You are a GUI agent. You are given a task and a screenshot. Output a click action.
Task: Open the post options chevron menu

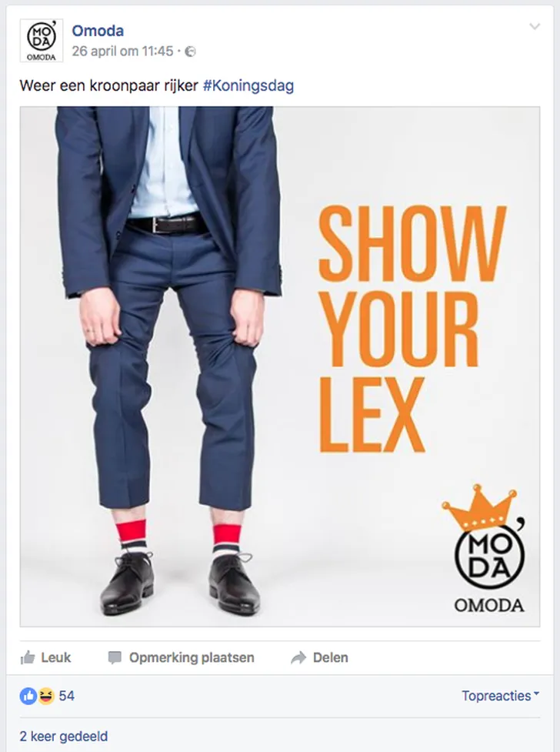point(535,26)
